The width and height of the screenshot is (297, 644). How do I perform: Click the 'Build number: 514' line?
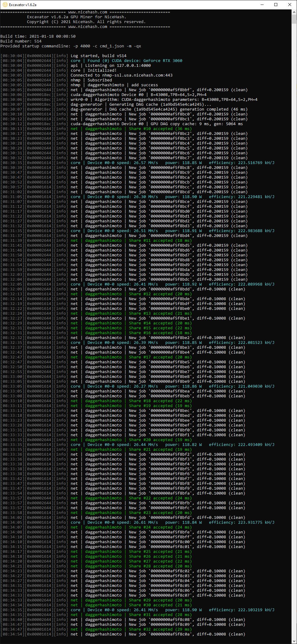click(21, 41)
